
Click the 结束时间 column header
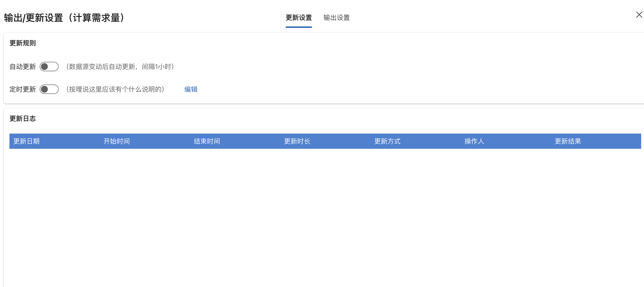[206, 141]
